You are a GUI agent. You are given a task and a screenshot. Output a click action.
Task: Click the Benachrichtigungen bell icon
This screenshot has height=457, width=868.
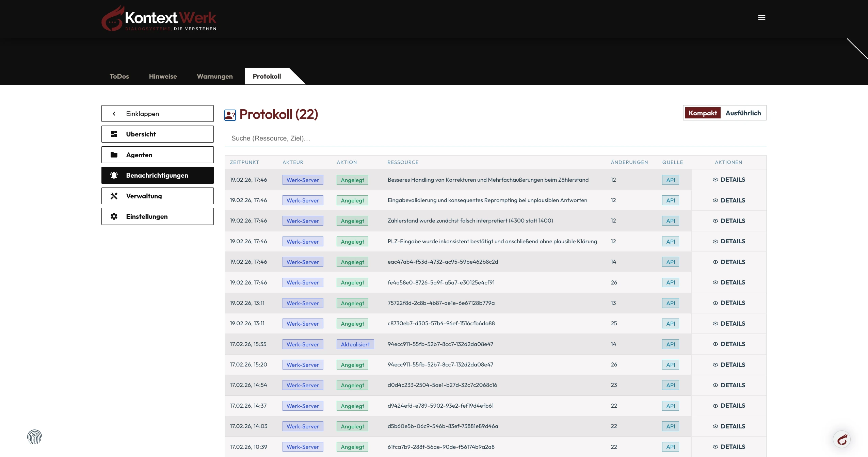[114, 175]
